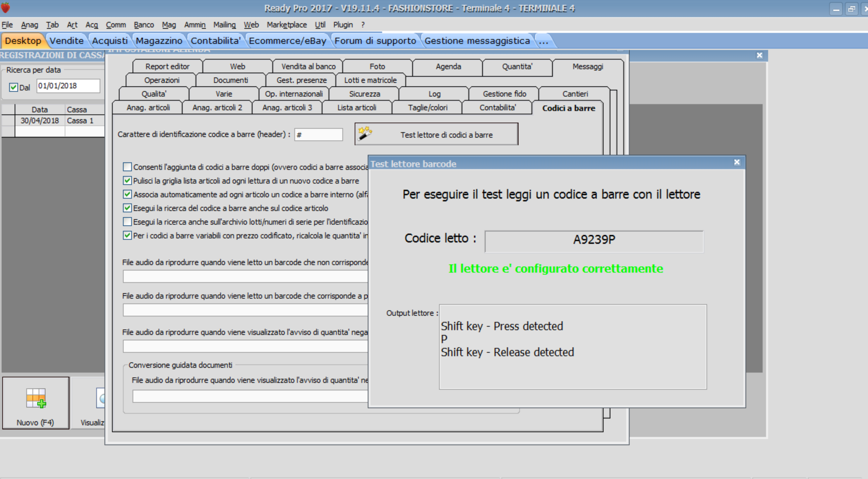This screenshot has height=479, width=868.
Task: Select the Report editor settings tab
Action: point(167,66)
